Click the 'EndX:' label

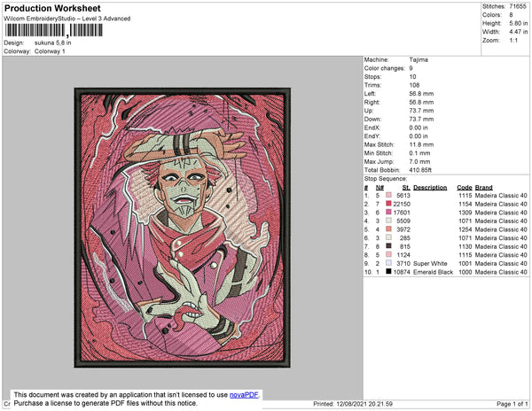point(372,128)
